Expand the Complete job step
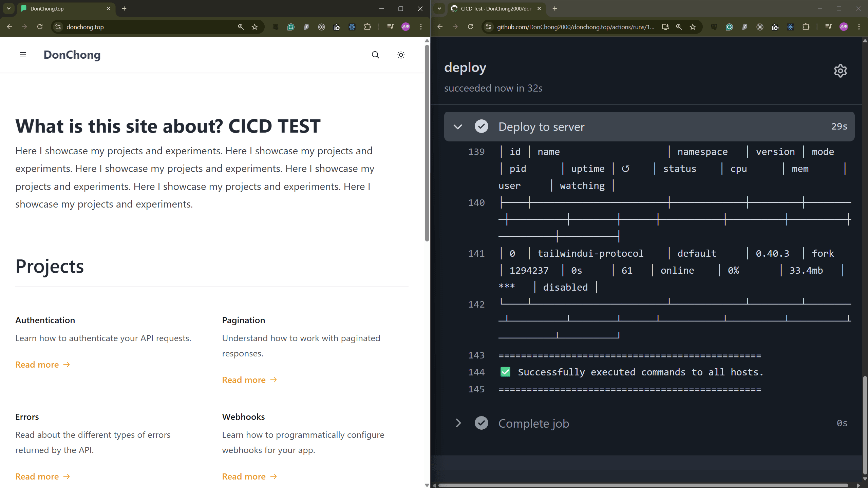This screenshot has height=488, width=868. coord(458,423)
